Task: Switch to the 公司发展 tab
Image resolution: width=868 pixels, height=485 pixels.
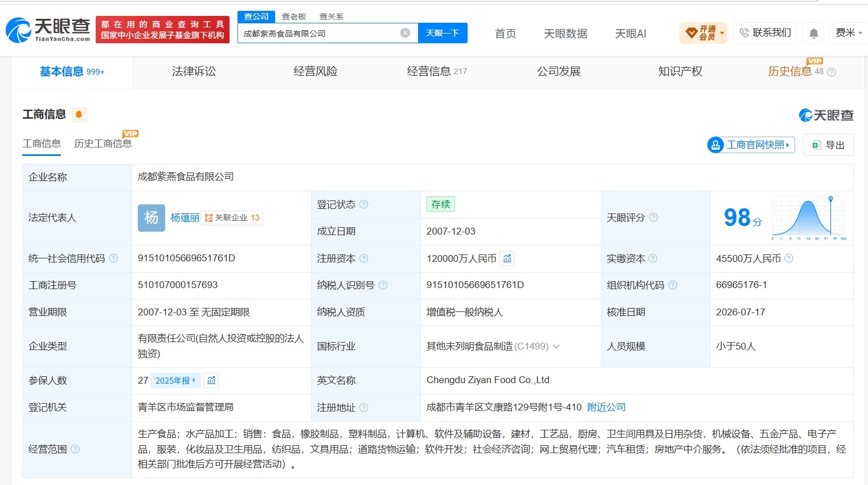Action: (559, 72)
